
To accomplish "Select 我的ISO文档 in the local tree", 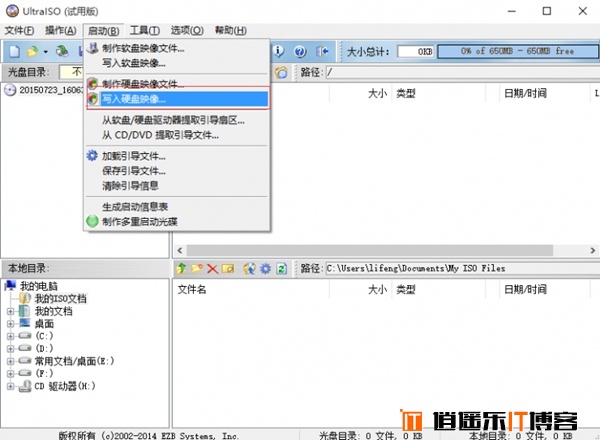I will [53, 298].
